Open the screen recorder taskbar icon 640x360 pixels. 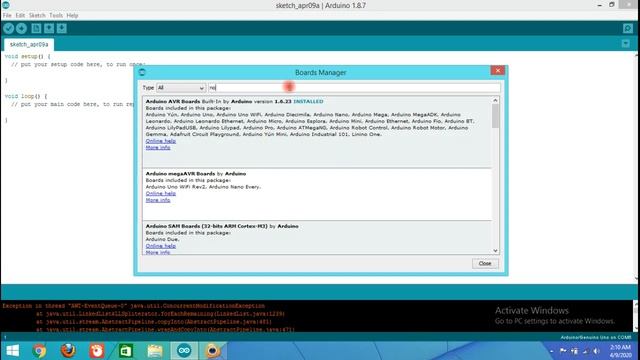click(213, 351)
